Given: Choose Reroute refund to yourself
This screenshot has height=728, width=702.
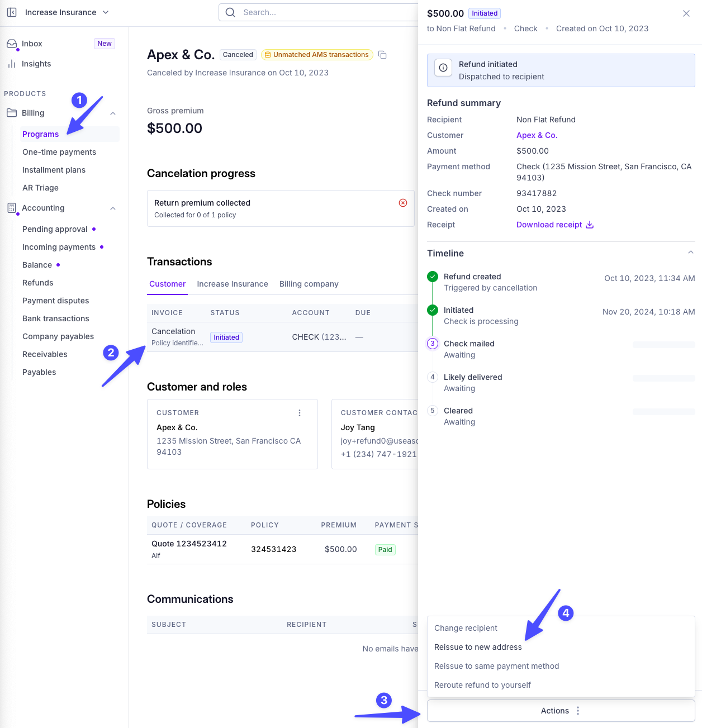Looking at the screenshot, I should [561, 685].
